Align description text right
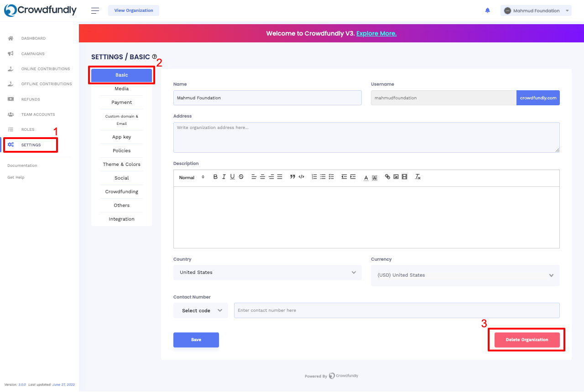584x392 pixels. point(271,177)
